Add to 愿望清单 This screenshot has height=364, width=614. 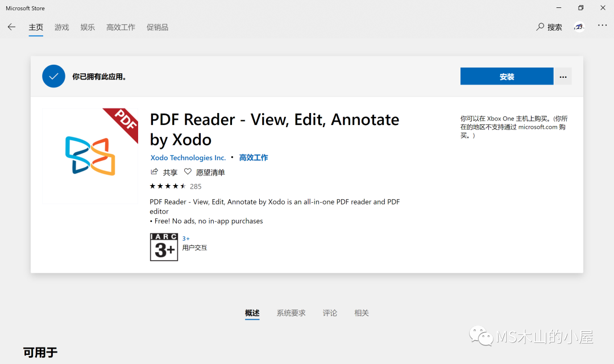tap(210, 173)
